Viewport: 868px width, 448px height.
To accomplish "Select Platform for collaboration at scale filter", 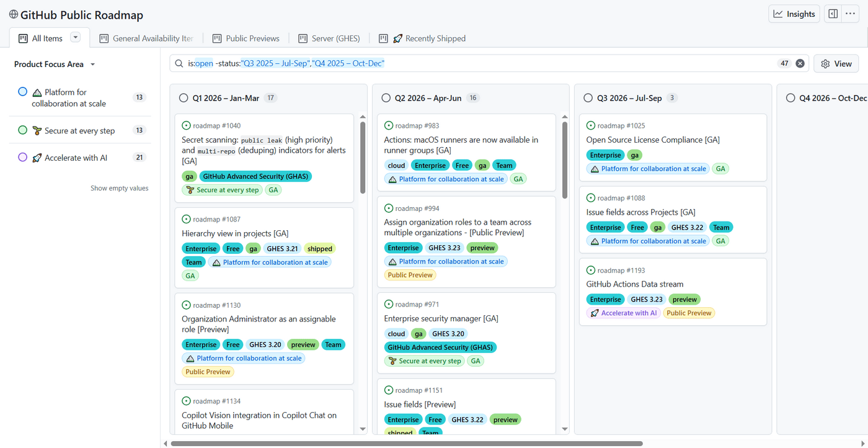I will [x=80, y=98].
